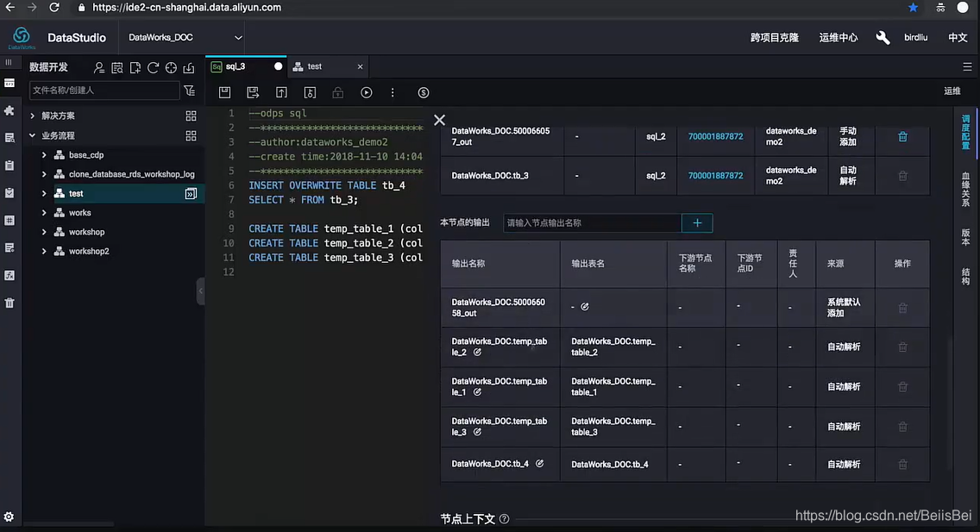
Task: Run the SQL script with play icon
Action: [x=367, y=92]
